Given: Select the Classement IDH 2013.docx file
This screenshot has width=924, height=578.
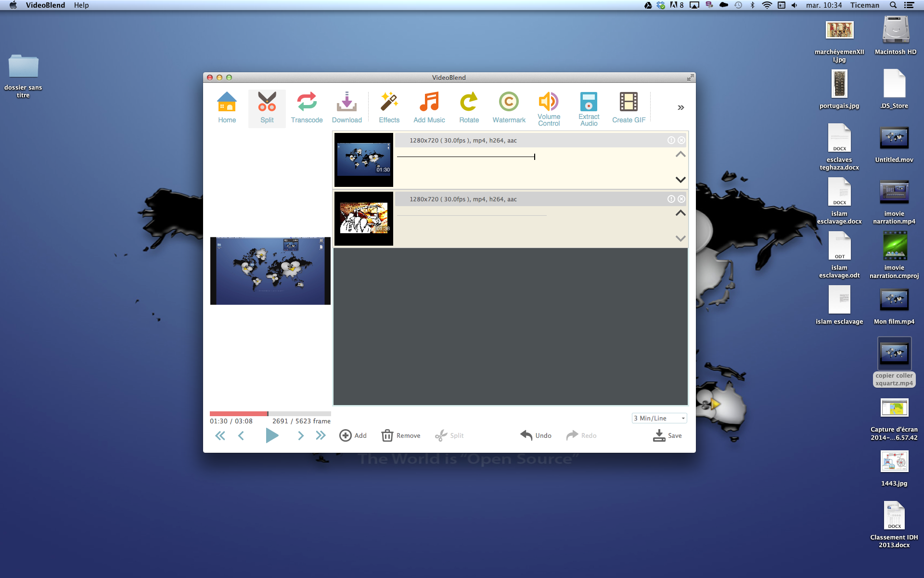Looking at the screenshot, I should 894,525.
